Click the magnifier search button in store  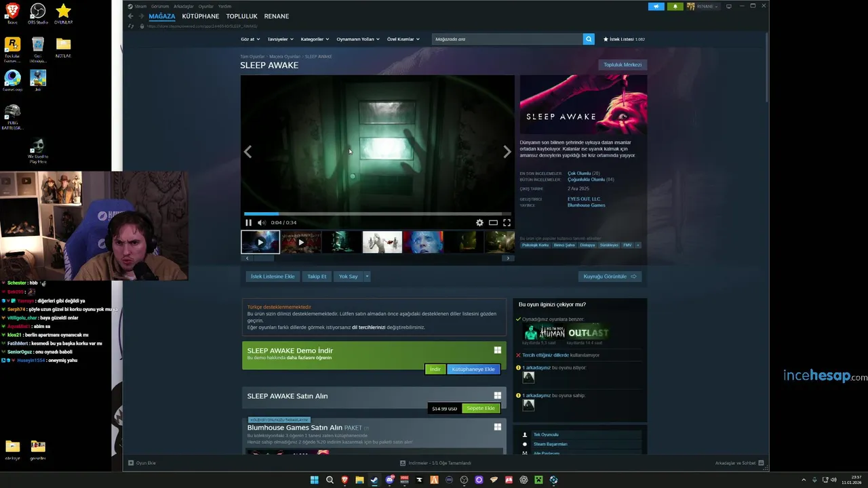[589, 39]
